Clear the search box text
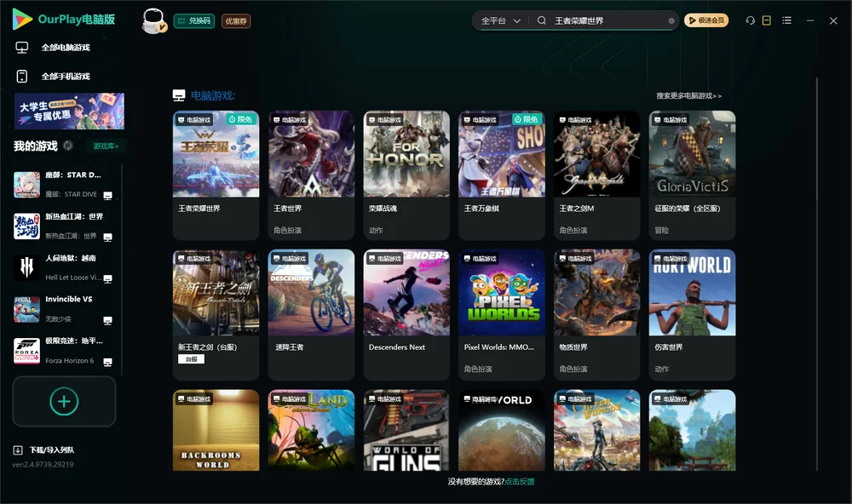The width and height of the screenshot is (852, 504). 671,21
